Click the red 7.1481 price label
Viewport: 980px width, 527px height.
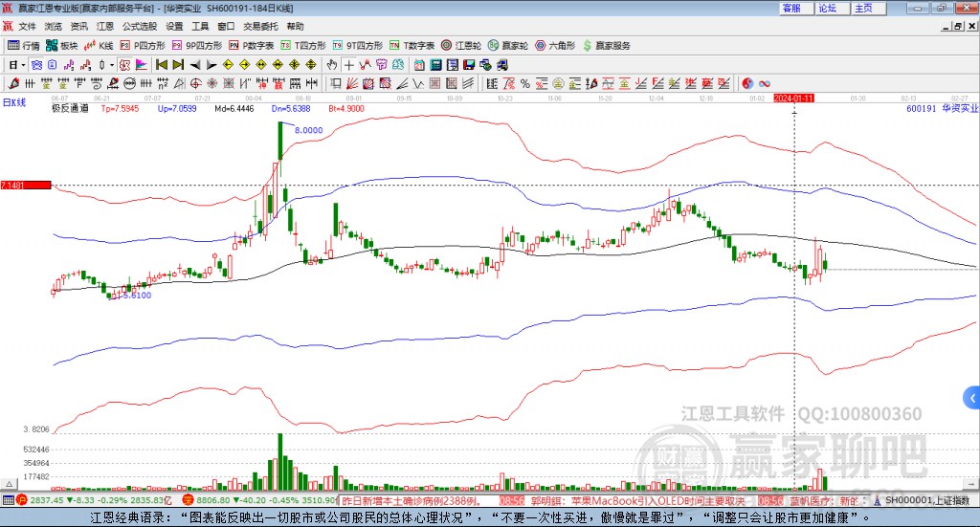click(26, 186)
